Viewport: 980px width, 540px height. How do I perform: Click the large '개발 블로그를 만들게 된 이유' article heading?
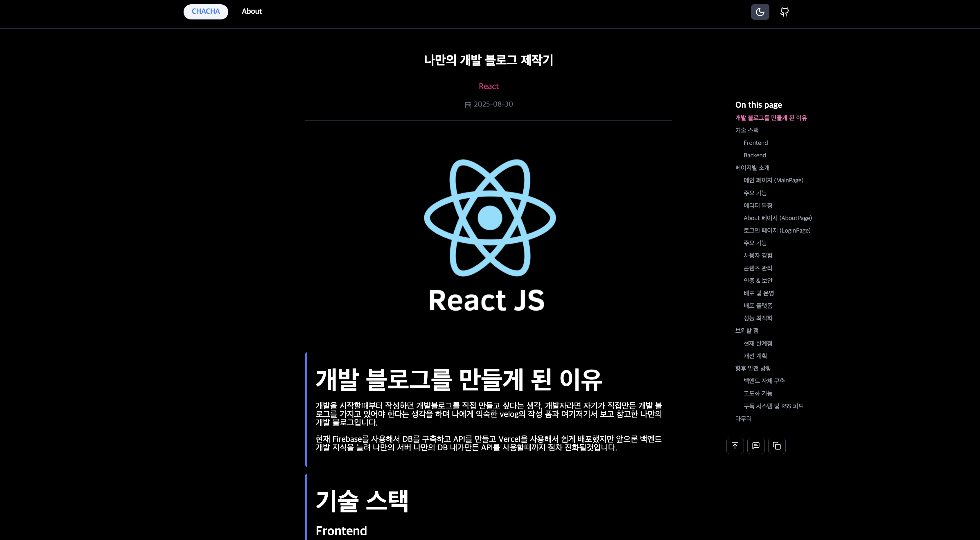(458, 379)
